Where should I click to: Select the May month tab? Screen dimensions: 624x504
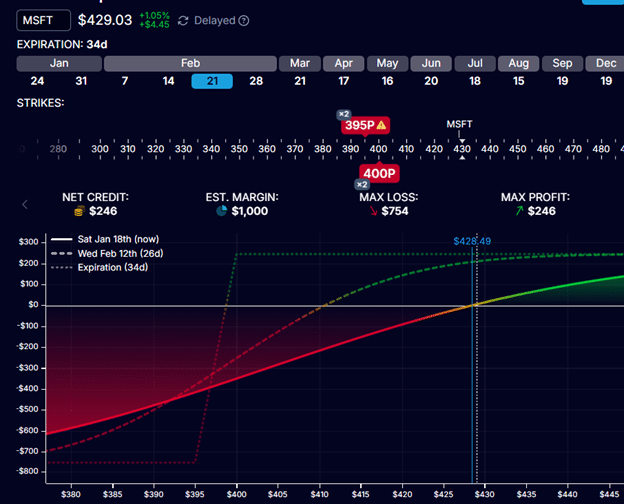(x=387, y=64)
